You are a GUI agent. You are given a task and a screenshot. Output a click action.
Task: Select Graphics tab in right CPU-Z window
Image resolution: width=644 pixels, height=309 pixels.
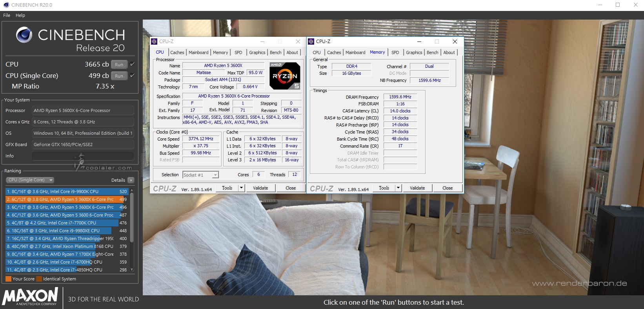click(414, 52)
